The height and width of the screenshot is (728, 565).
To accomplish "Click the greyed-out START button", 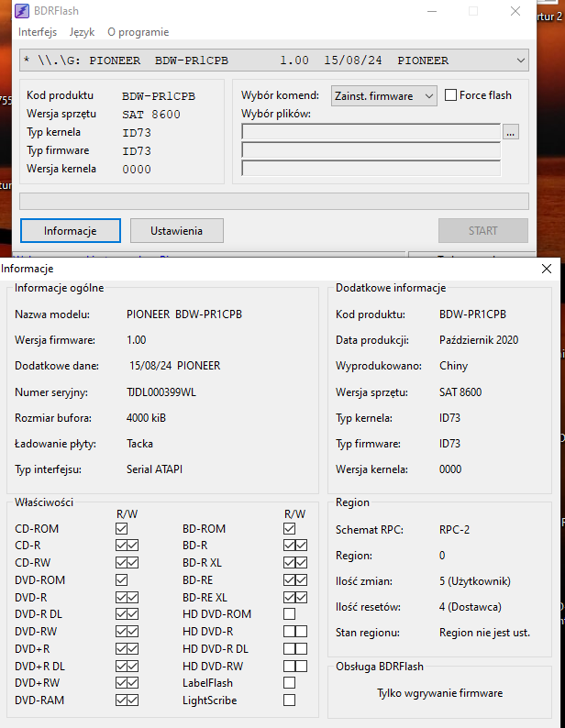I will pos(483,231).
